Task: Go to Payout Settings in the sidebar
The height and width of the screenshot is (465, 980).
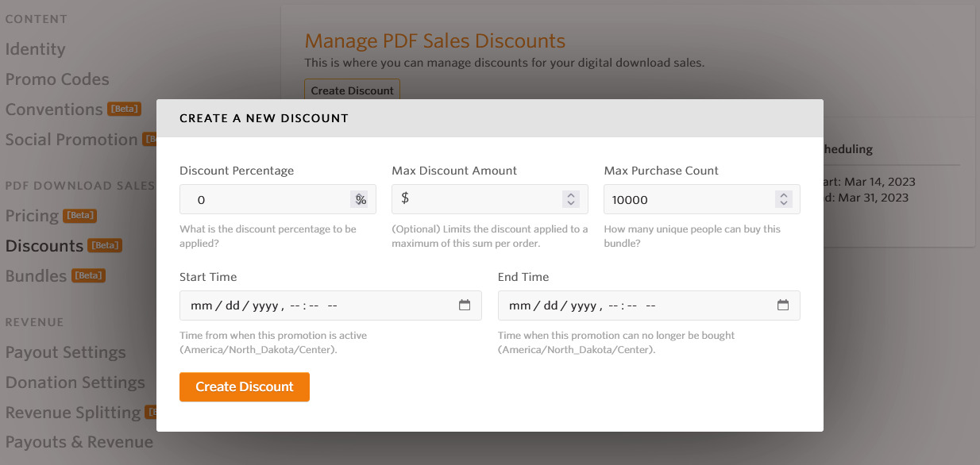Action: click(x=66, y=352)
